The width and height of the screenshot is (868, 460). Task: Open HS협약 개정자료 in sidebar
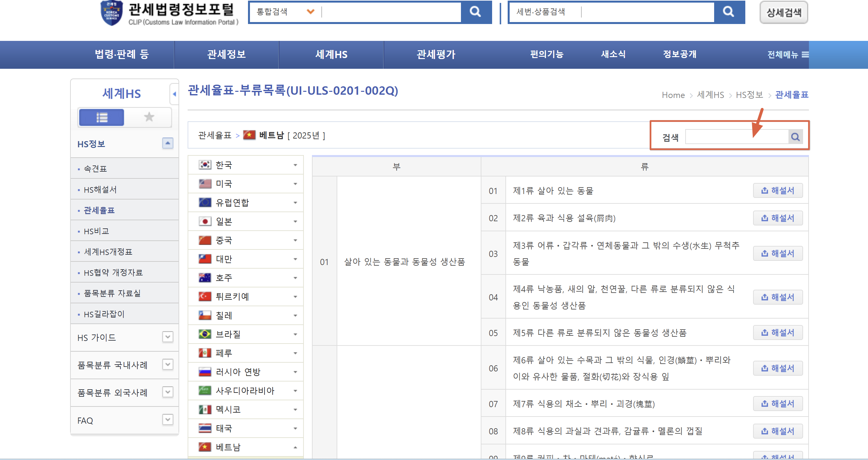pyautogui.click(x=113, y=273)
